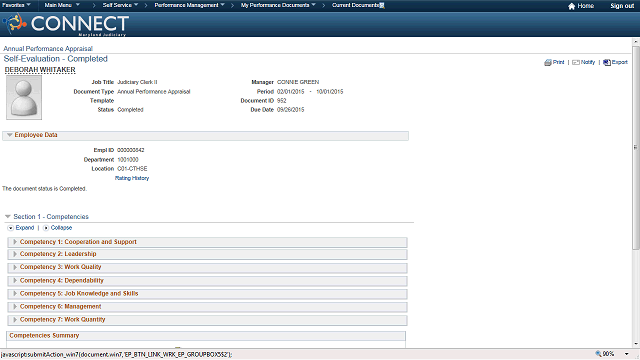This screenshot has height=360, width=640.
Task: Click the Expand all circle icon
Action: click(x=11, y=228)
